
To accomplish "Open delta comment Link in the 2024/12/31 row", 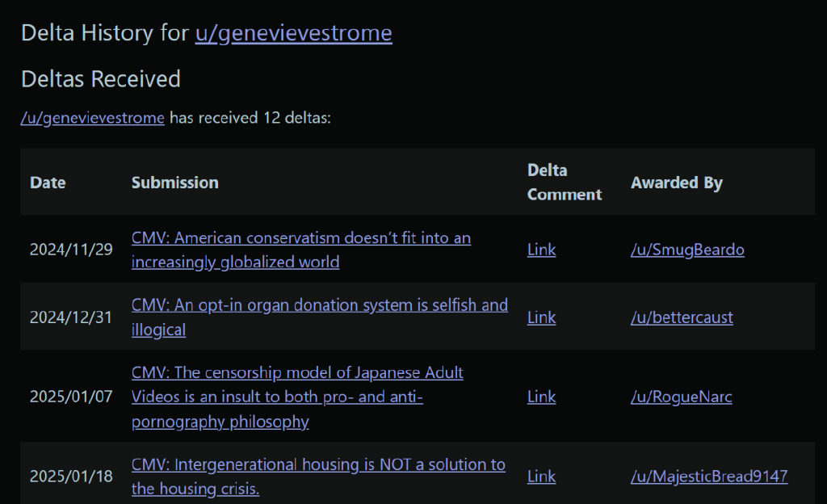I will click(541, 317).
